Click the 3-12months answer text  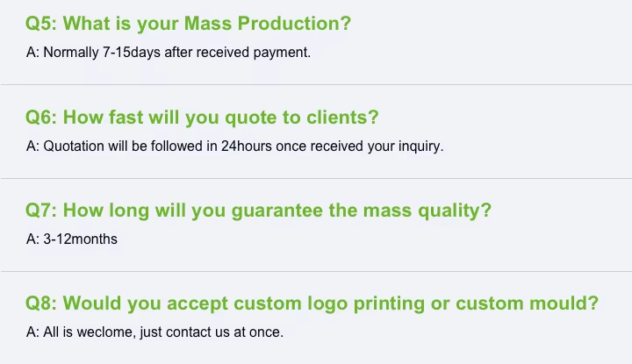click(71, 239)
